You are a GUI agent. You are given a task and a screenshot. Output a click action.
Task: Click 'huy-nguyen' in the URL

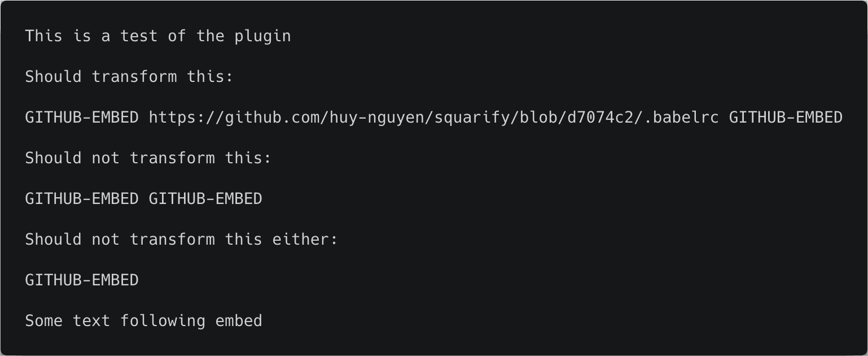(377, 118)
